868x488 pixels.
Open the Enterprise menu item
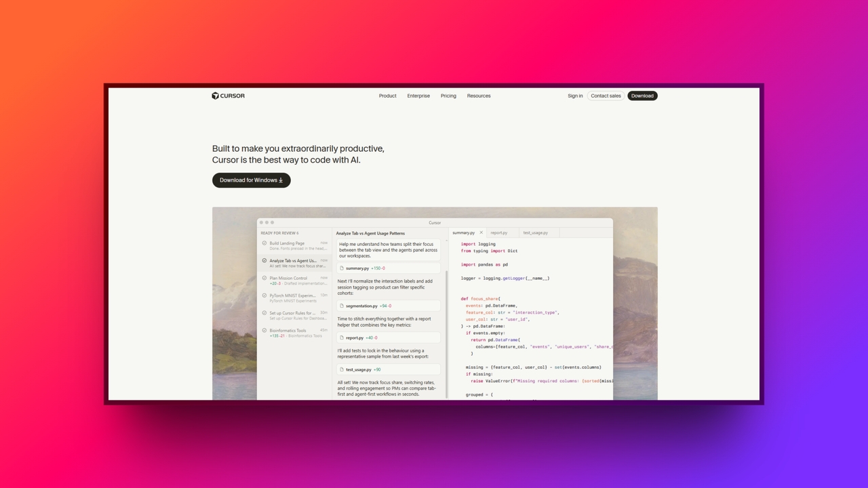(x=418, y=96)
